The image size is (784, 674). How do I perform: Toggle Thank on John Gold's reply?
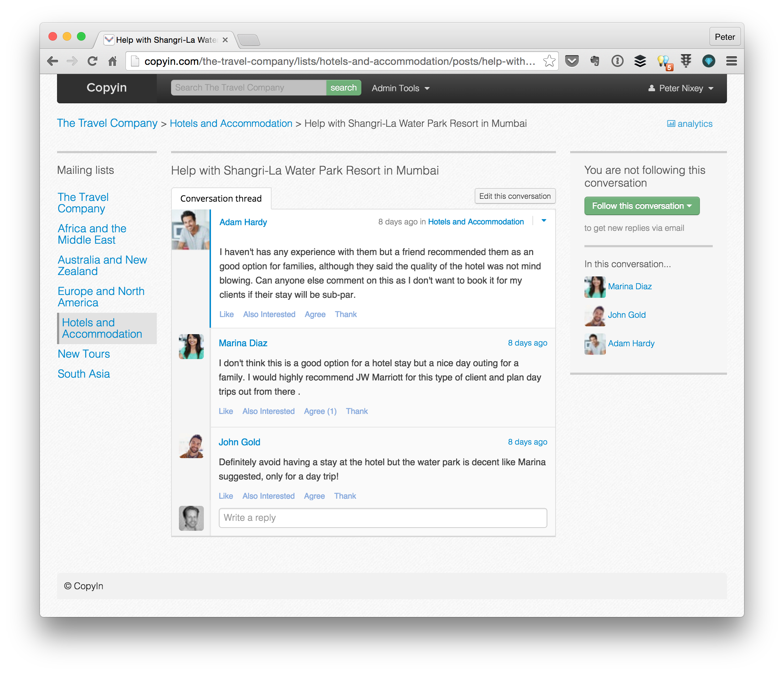345,496
